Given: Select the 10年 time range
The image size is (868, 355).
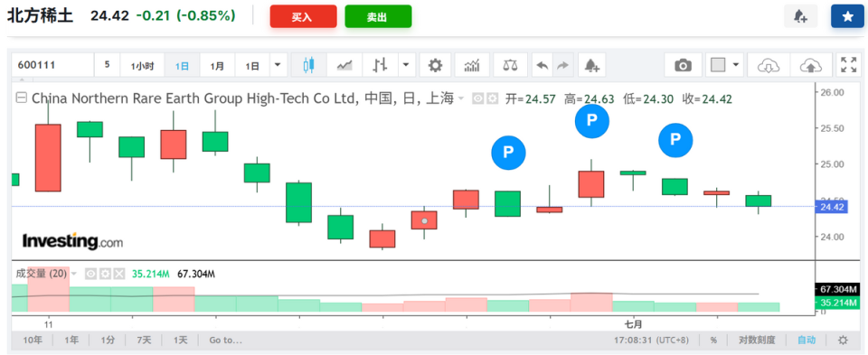Looking at the screenshot, I should click(x=33, y=340).
